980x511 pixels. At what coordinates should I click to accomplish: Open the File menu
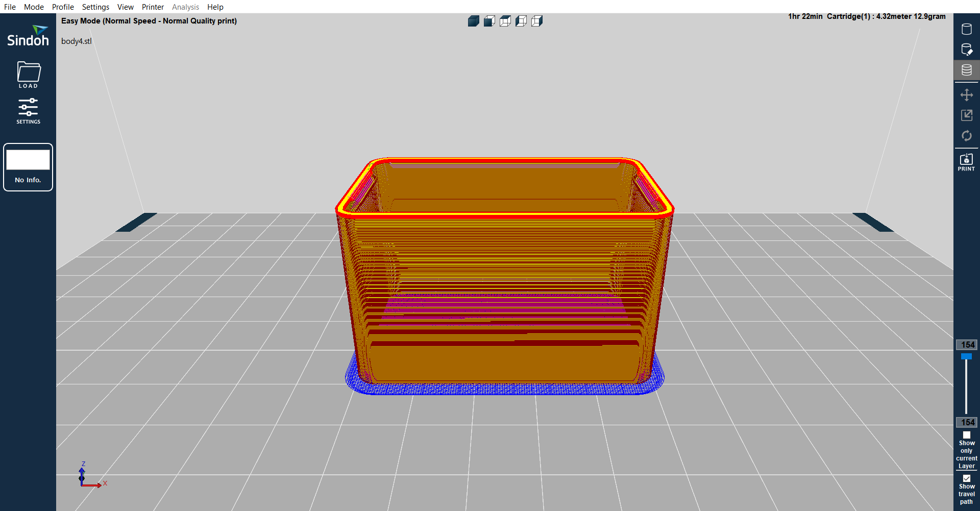point(10,7)
